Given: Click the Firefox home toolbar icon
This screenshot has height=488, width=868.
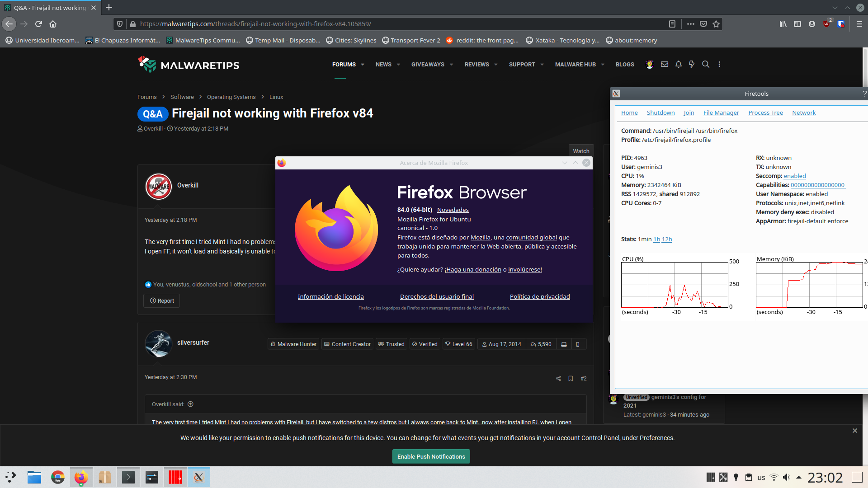Looking at the screenshot, I should [53, 24].
